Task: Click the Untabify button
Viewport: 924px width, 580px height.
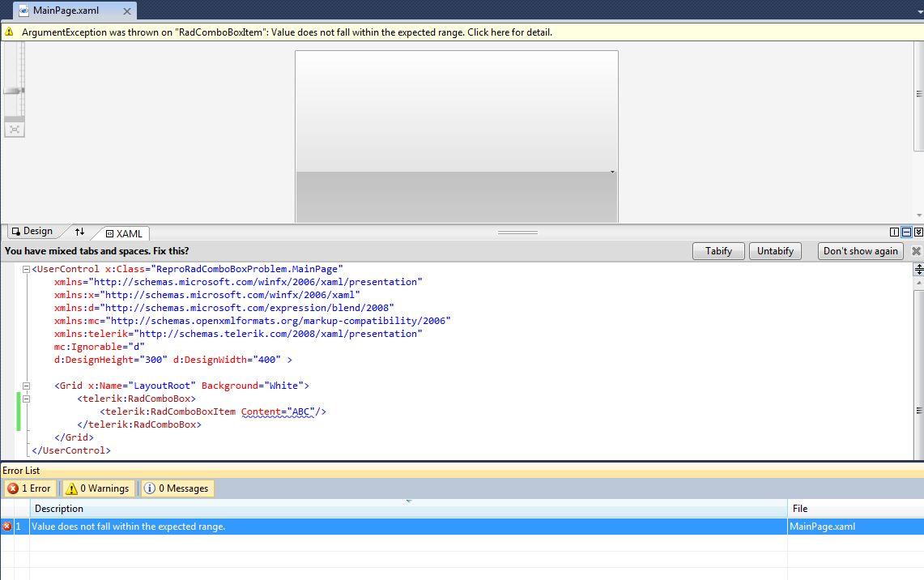Action: (x=775, y=251)
